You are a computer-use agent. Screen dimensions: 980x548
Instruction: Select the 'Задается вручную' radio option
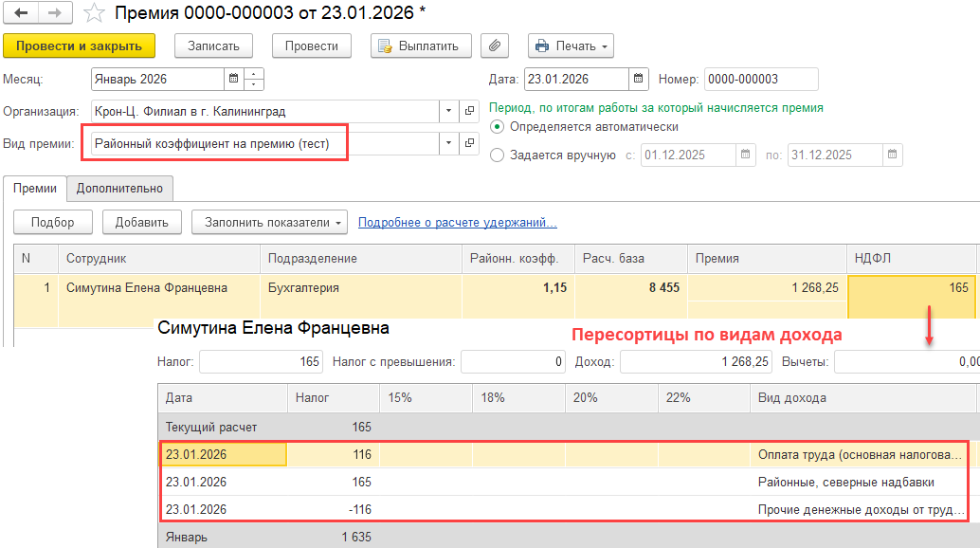[x=498, y=155]
